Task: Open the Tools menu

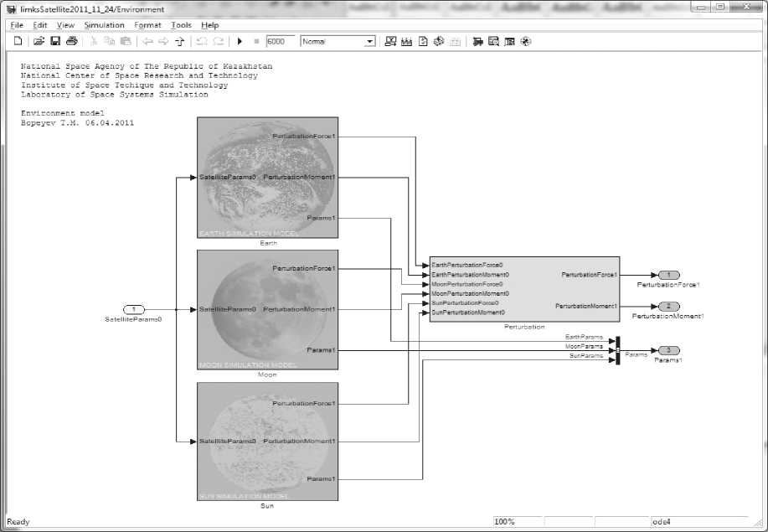Action: click(x=181, y=25)
